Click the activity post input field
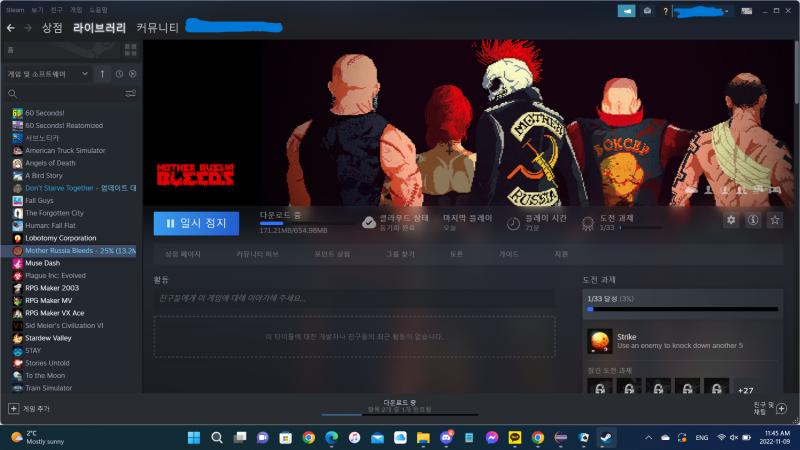The image size is (800, 450). [354, 298]
